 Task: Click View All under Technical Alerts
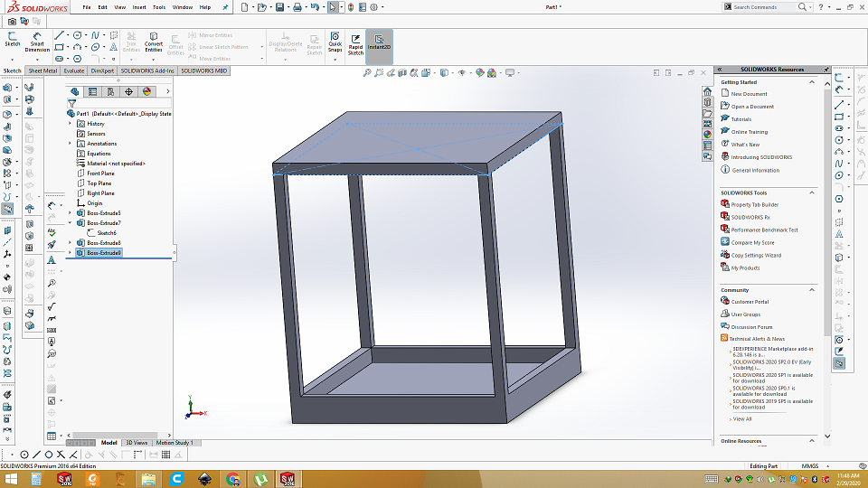[742, 419]
